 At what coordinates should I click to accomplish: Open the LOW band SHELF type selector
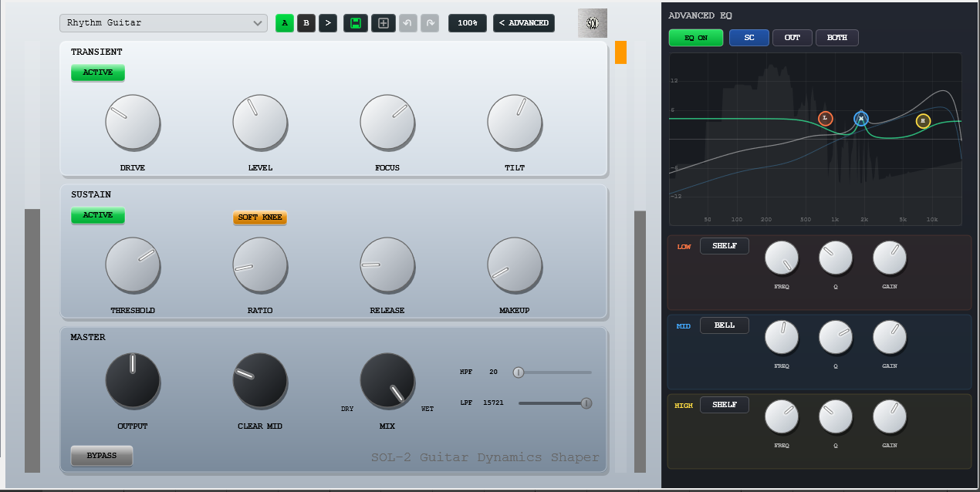coord(724,246)
